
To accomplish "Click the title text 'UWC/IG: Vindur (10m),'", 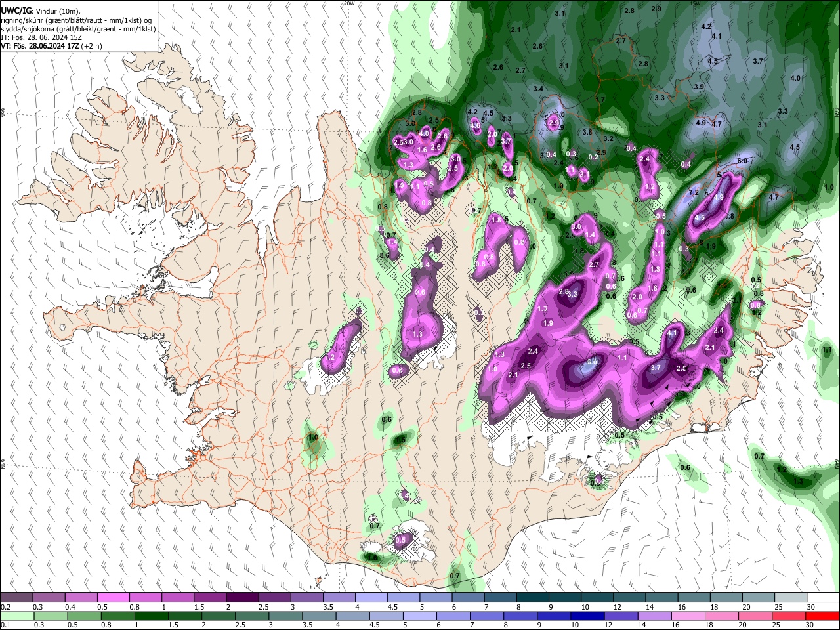I will 41,11.
